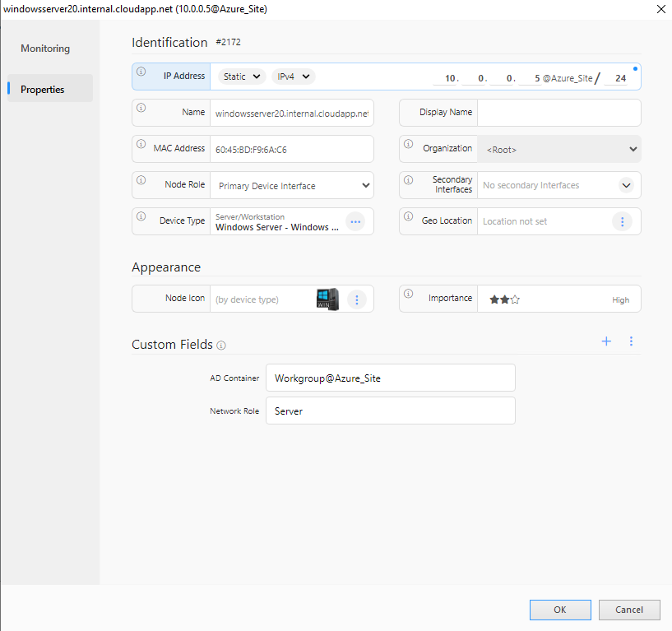
Task: Click the MAC Address info icon
Action: [x=141, y=144]
